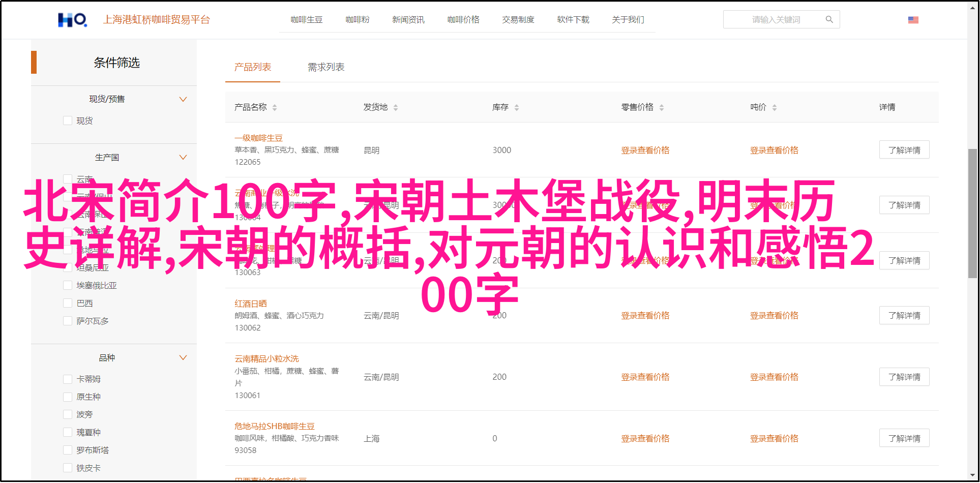The image size is (980, 483).
Task: Check the 云南 country checkbox
Action: tap(68, 179)
